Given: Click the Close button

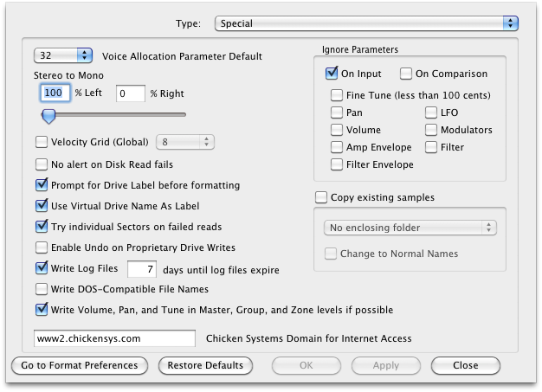Looking at the screenshot, I should (465, 366).
